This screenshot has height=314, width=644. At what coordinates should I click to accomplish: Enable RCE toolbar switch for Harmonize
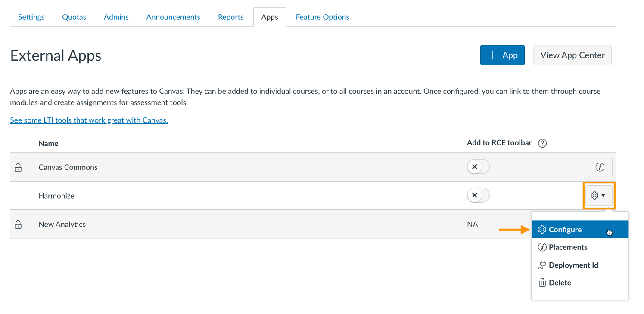click(x=478, y=195)
